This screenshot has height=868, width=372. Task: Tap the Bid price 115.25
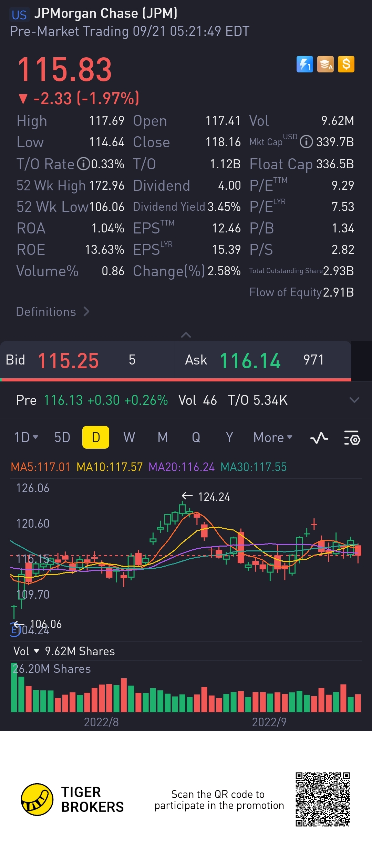coord(68,361)
